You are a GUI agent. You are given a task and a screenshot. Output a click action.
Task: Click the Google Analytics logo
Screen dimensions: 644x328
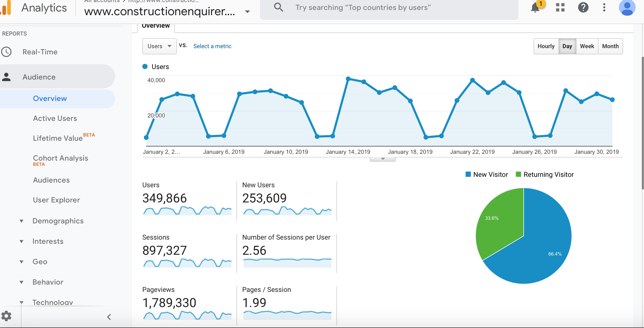point(5,8)
